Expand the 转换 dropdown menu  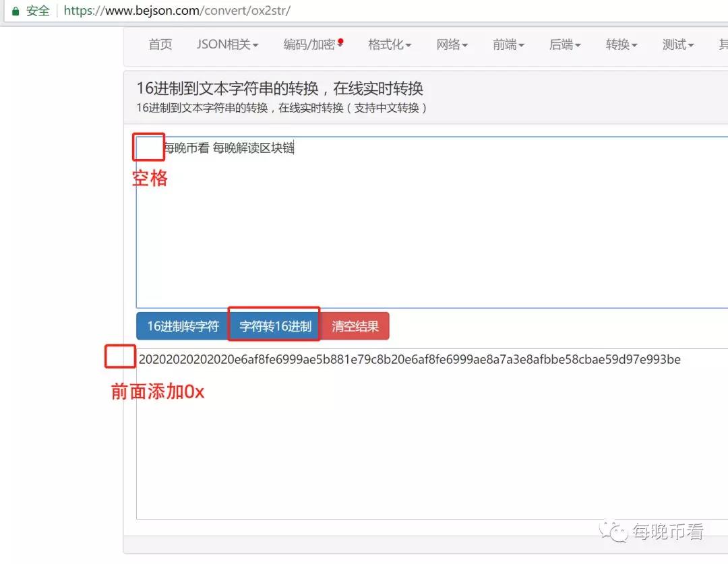(621, 44)
